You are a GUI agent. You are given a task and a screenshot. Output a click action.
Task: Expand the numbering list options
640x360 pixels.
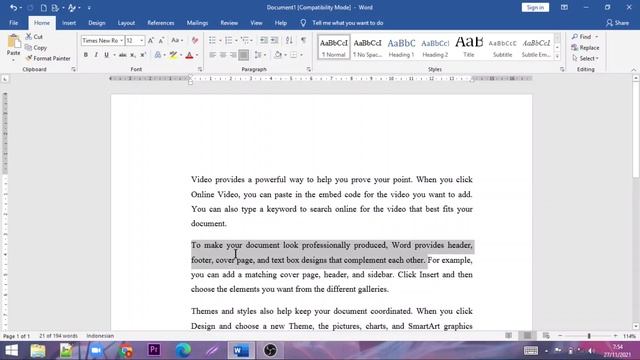[x=236, y=40]
